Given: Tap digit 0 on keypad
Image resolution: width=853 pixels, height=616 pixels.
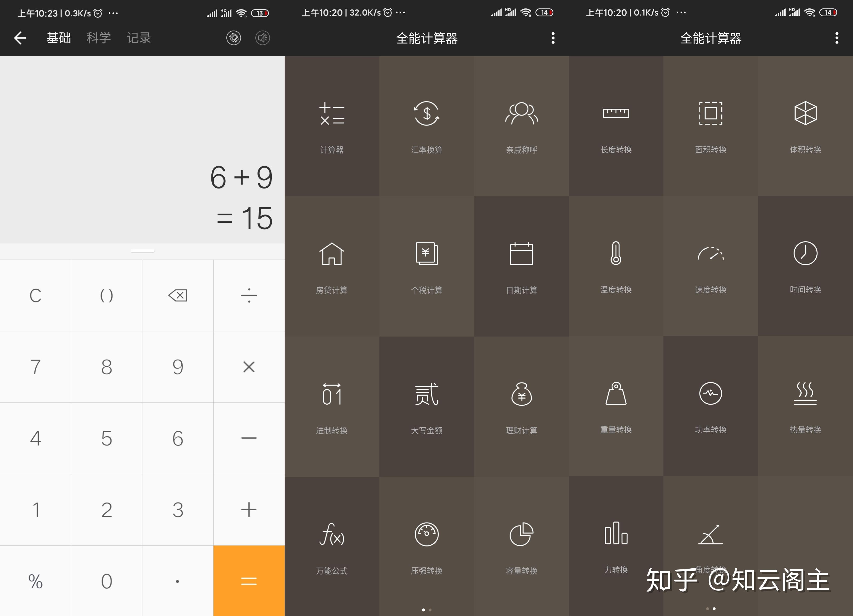Looking at the screenshot, I should pyautogui.click(x=106, y=581).
